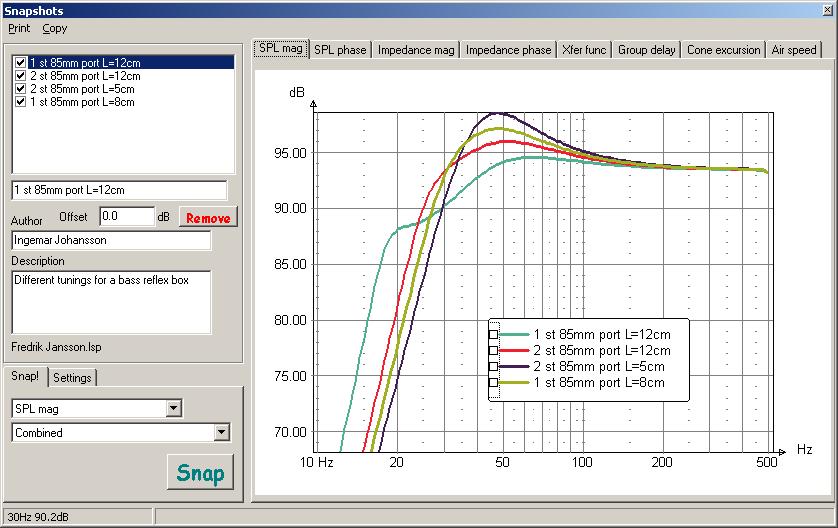The width and height of the screenshot is (838, 528).
Task: Open the SPL mag dropdown arrow
Action: (173, 409)
